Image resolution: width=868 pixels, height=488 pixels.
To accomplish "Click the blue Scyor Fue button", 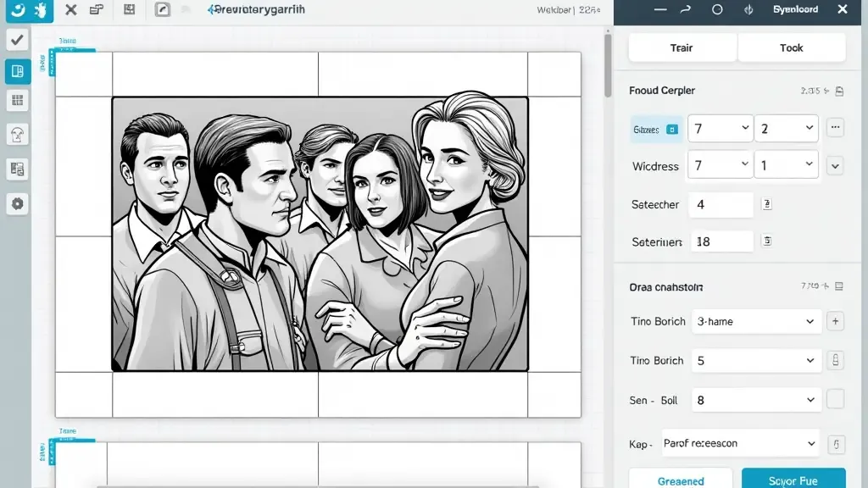I will (793, 480).
